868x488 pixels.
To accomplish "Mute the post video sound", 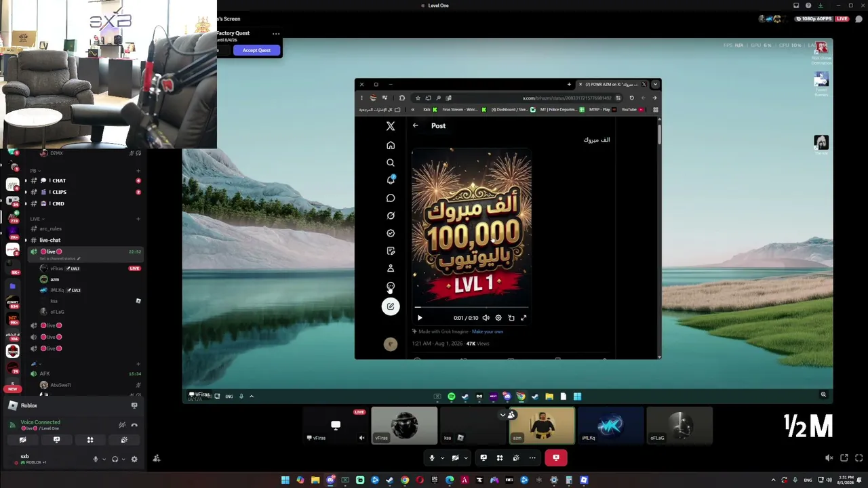I will (x=486, y=318).
